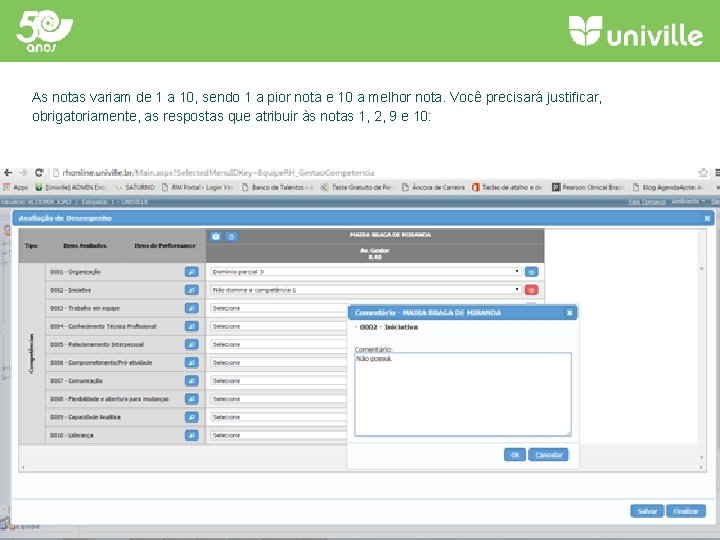720x540 pixels.
Task: Open details icon for 0009 - Capacidade Analítica
Action: [191, 417]
